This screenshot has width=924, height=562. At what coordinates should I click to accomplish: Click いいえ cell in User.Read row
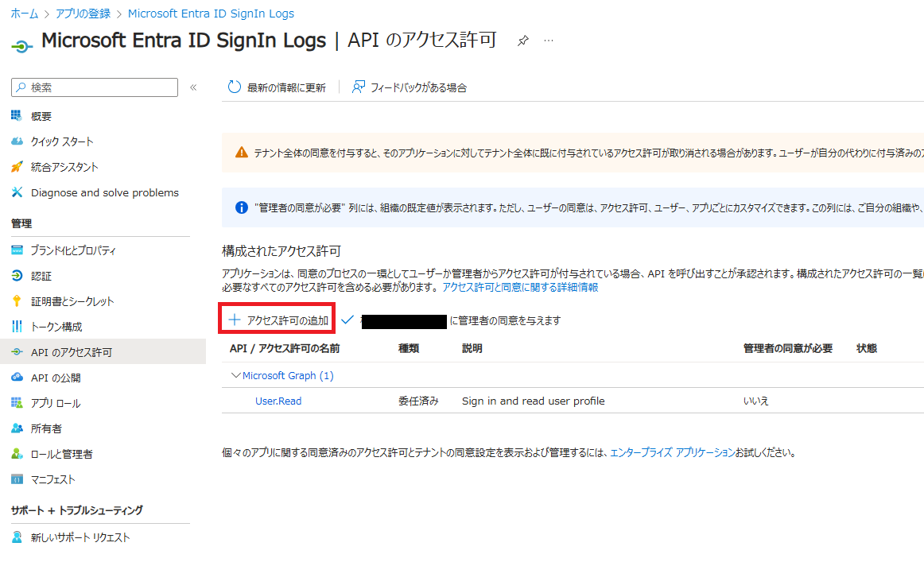click(756, 401)
